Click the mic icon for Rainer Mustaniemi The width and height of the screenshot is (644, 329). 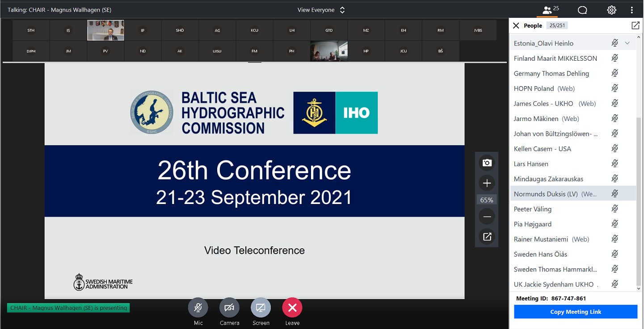[x=615, y=239]
